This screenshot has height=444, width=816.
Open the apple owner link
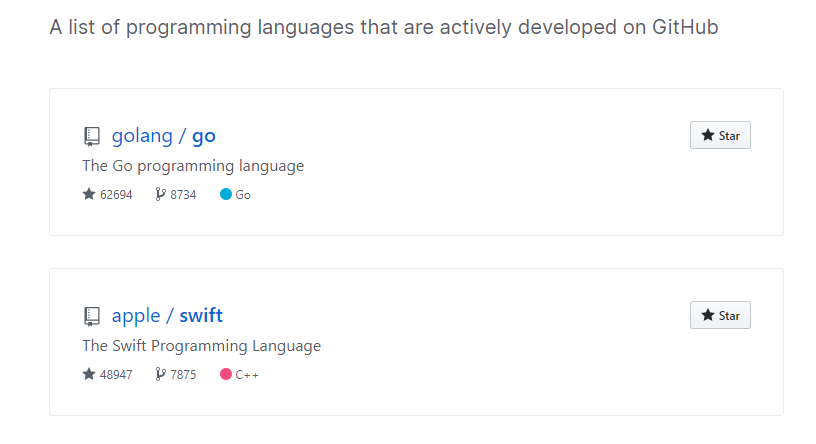click(x=136, y=316)
